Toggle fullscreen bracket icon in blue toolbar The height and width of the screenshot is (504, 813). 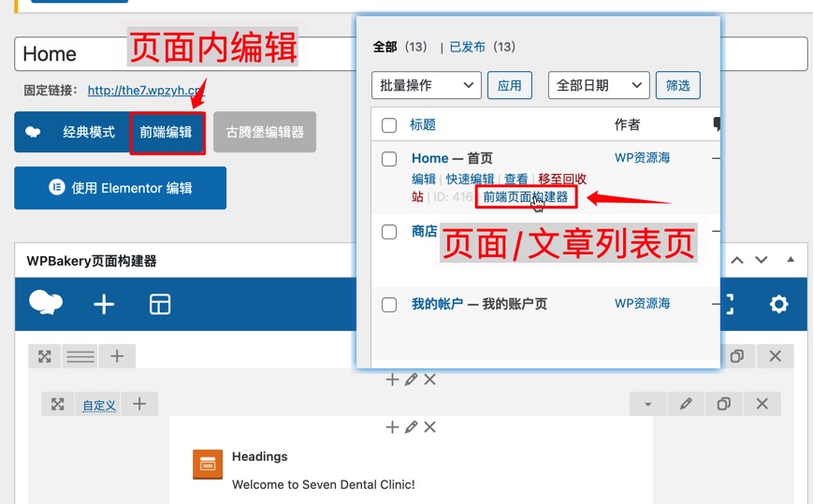click(730, 304)
